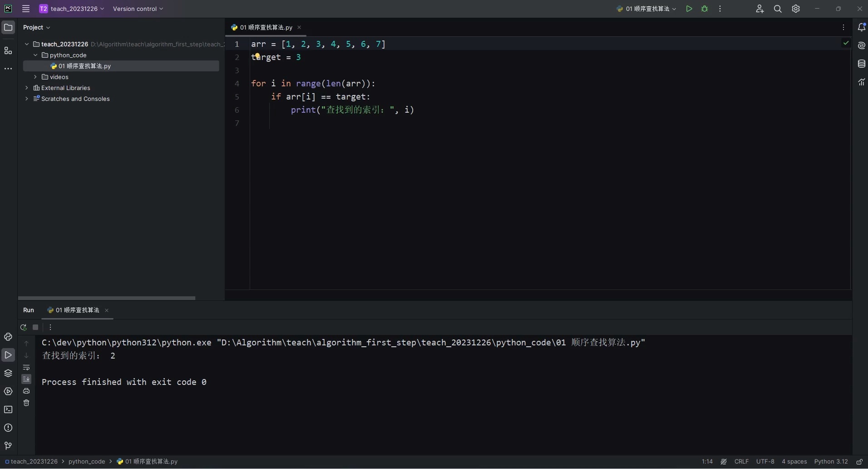The image size is (868, 469).
Task: Toggle scroll-to-end in the Run console
Action: tap(27, 379)
